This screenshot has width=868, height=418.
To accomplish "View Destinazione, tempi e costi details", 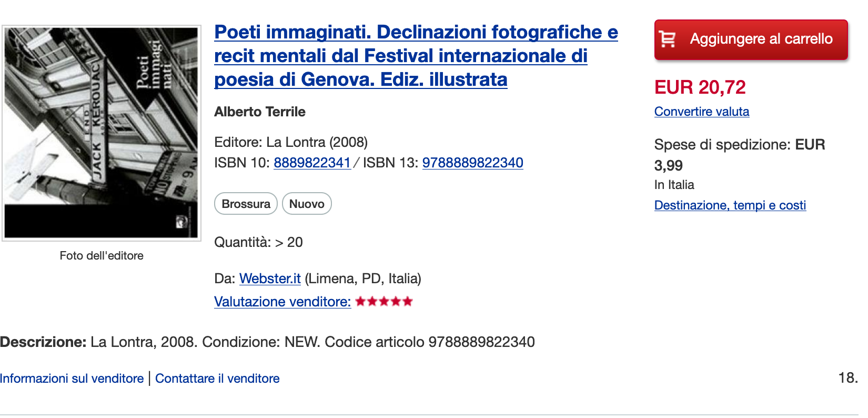I will pos(730,205).
